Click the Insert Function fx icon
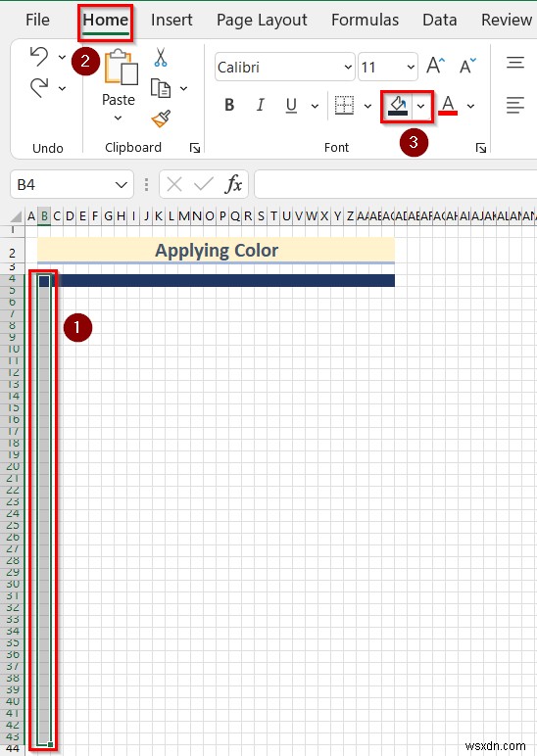 233,184
